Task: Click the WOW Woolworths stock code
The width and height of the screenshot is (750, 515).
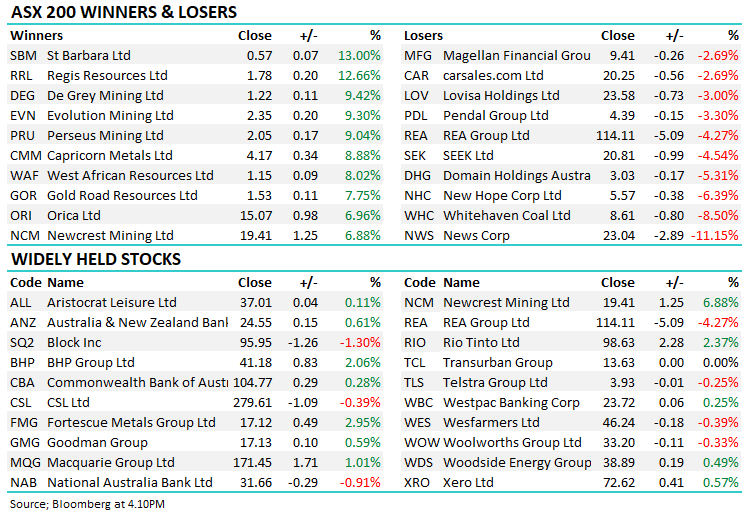Action: tap(421, 442)
